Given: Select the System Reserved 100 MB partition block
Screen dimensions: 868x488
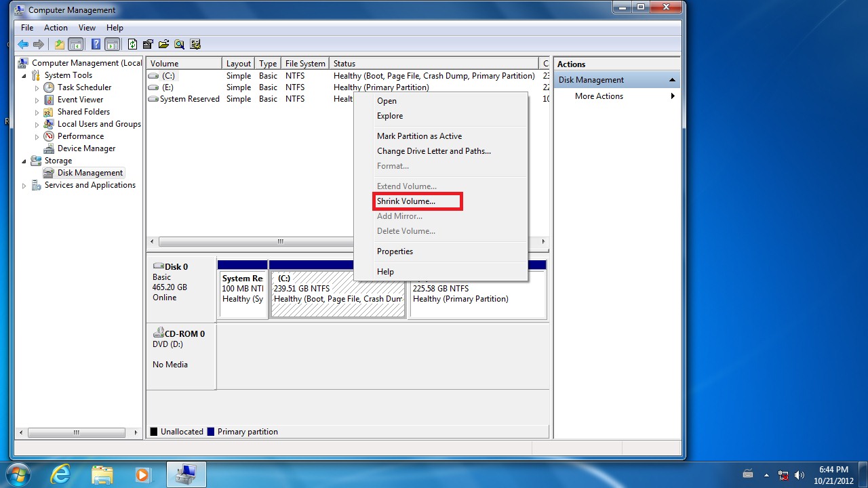Looking at the screenshot, I should [243, 293].
